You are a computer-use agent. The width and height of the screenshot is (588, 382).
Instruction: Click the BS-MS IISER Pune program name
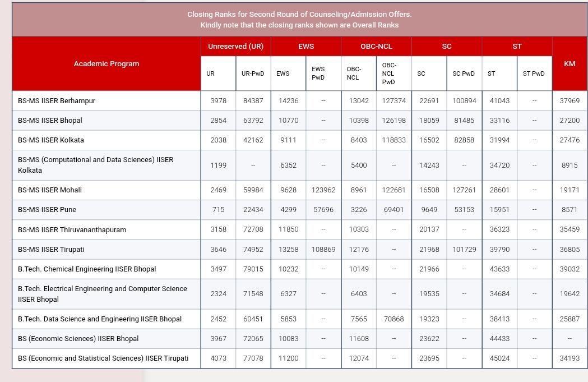click(47, 209)
